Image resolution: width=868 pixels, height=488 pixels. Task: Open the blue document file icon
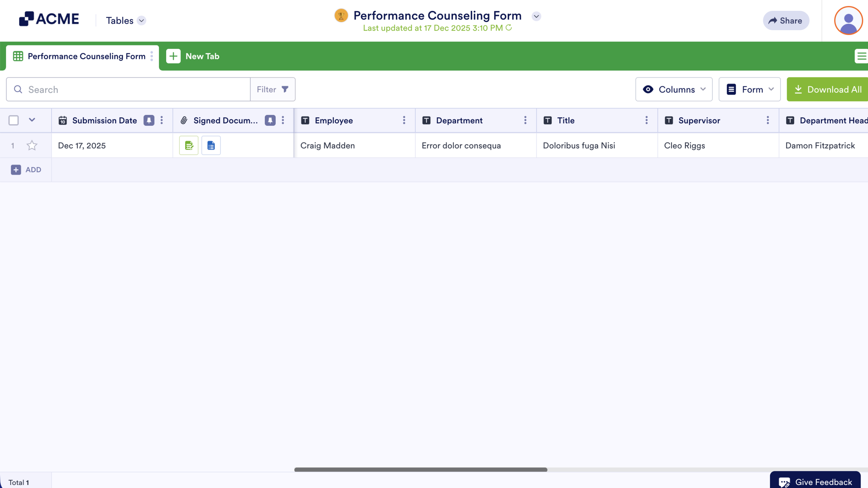click(x=211, y=145)
